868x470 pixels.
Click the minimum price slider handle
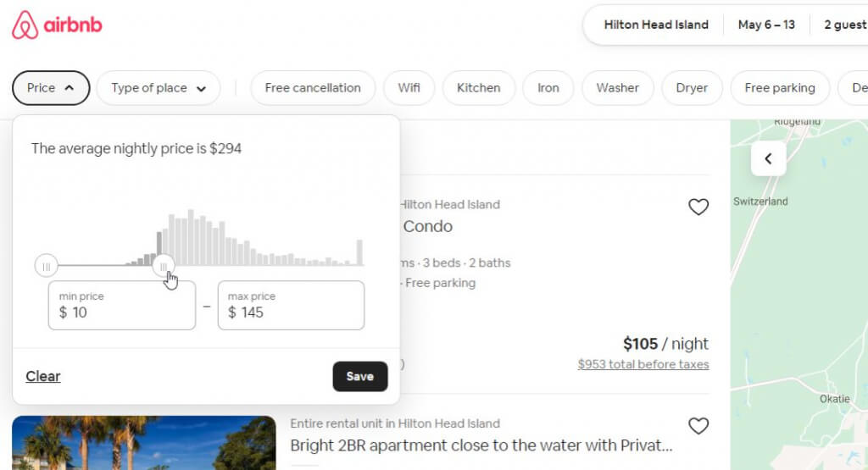click(47, 266)
